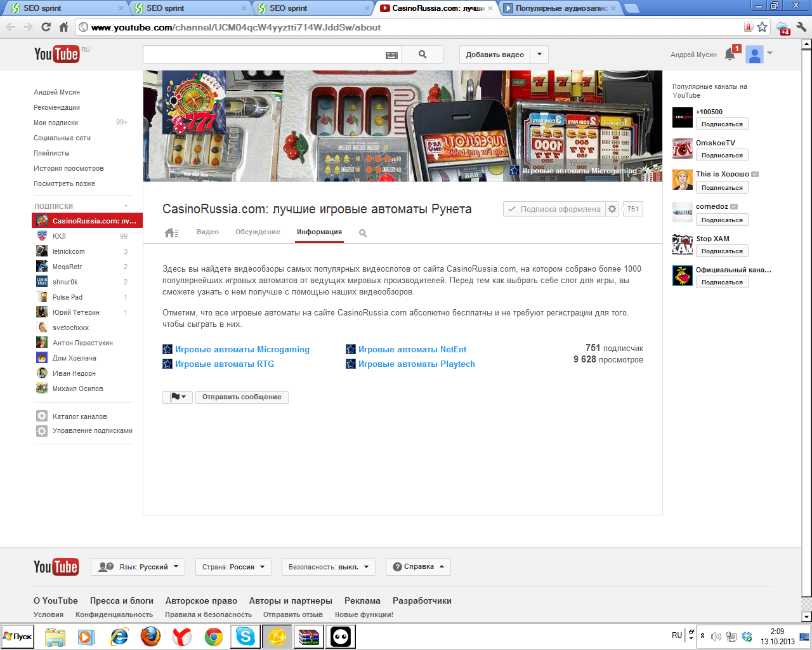
Task: Switch to the Видео tab
Action: [x=207, y=232]
